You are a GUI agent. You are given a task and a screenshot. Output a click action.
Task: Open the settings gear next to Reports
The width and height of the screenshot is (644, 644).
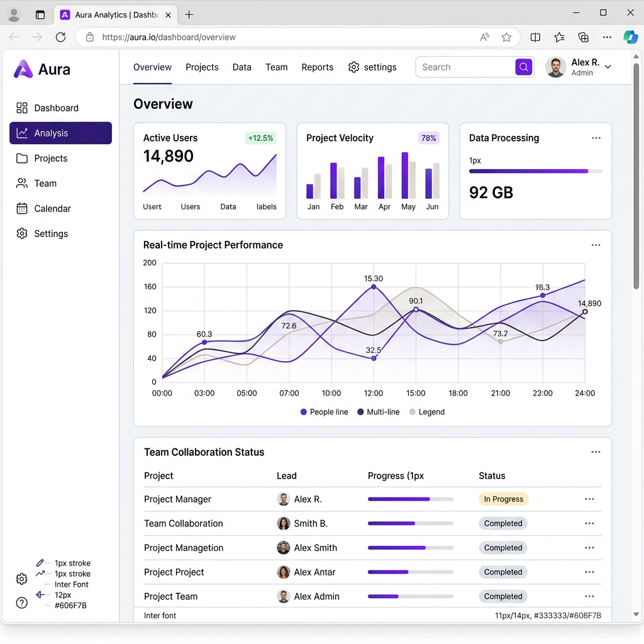[353, 67]
